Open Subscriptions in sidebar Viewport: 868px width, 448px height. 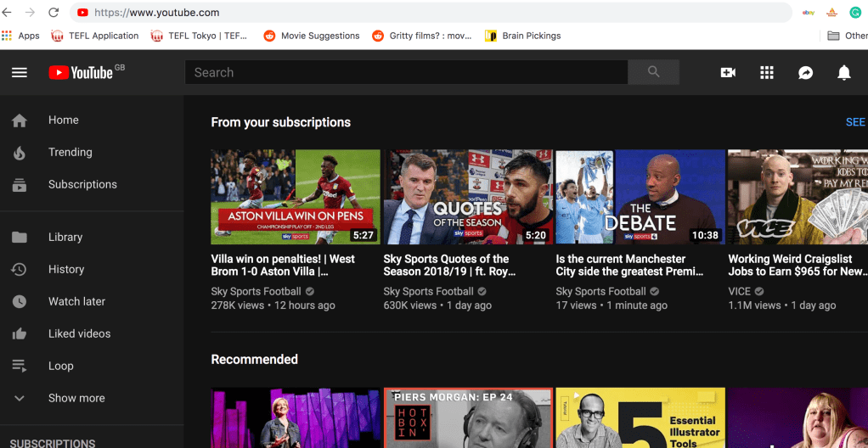[82, 185]
